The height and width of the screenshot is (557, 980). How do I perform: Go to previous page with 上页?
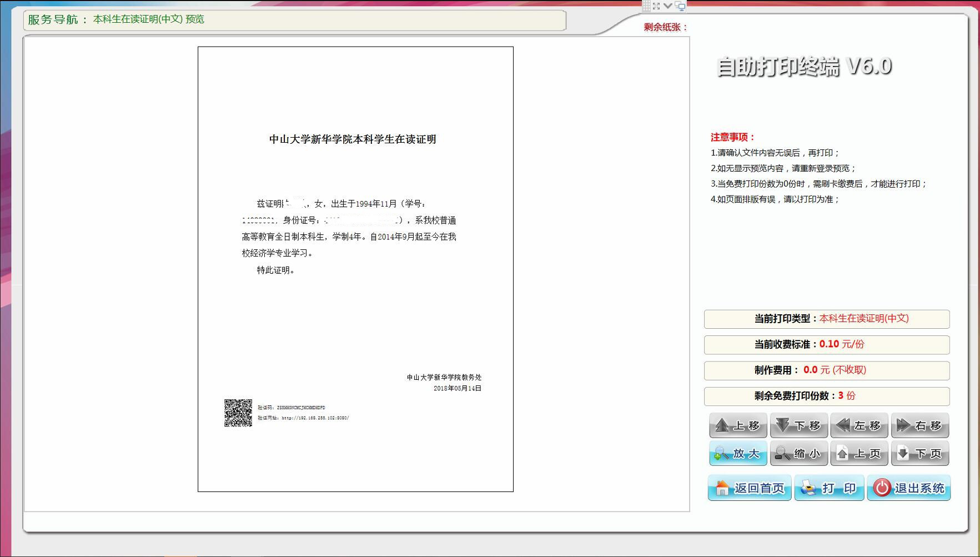(859, 454)
